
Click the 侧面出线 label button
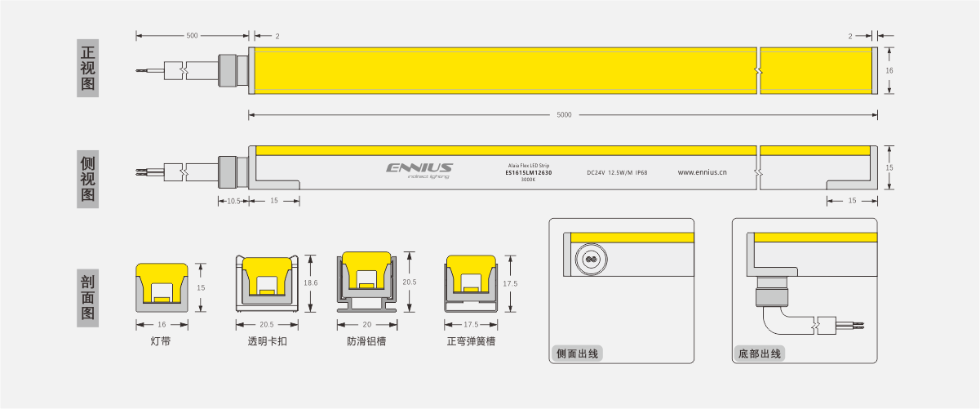[x=577, y=353]
